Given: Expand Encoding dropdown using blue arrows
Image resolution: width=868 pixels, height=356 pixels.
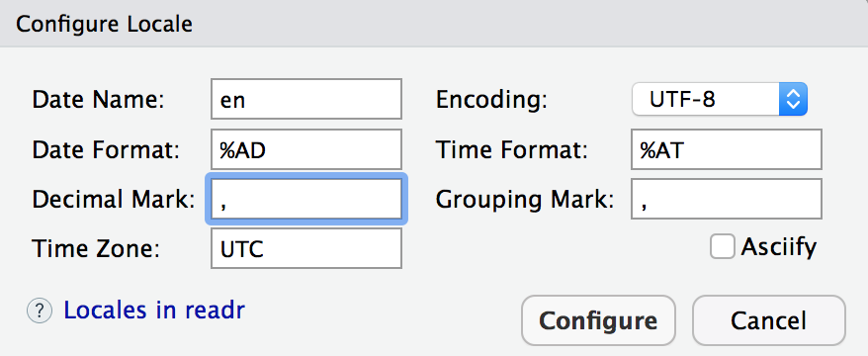Looking at the screenshot, I should tap(793, 100).
